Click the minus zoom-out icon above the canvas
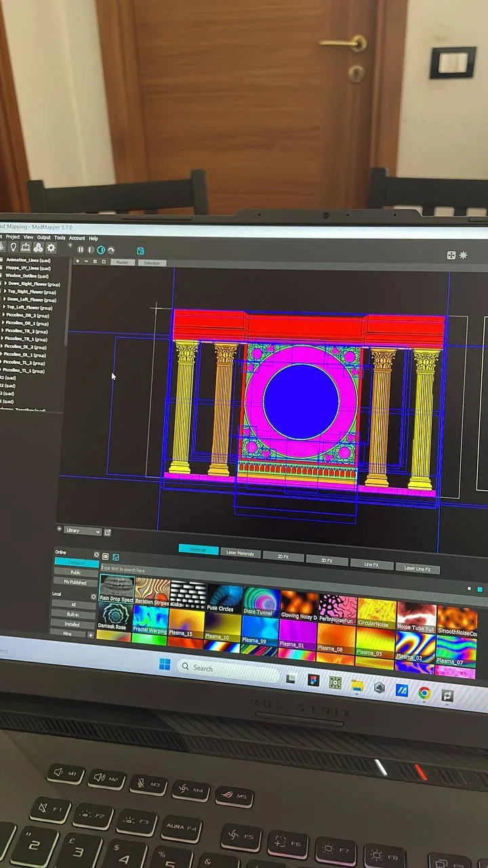This screenshot has height=868, width=488. (x=86, y=262)
